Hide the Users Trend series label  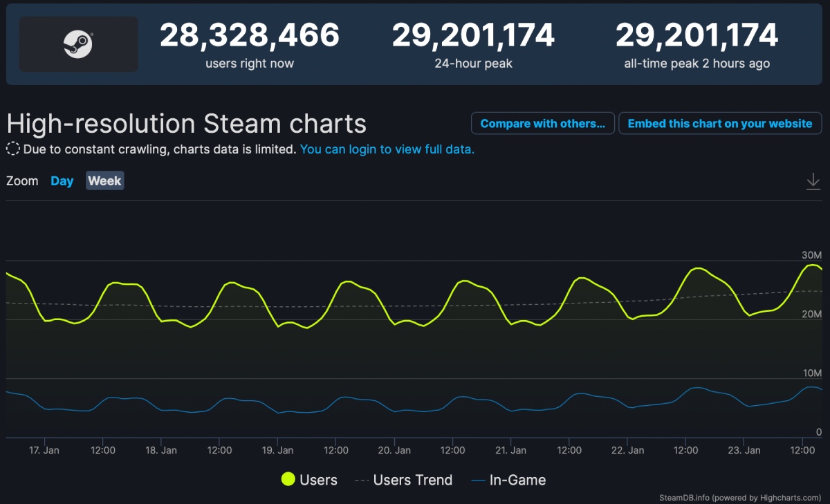412,480
